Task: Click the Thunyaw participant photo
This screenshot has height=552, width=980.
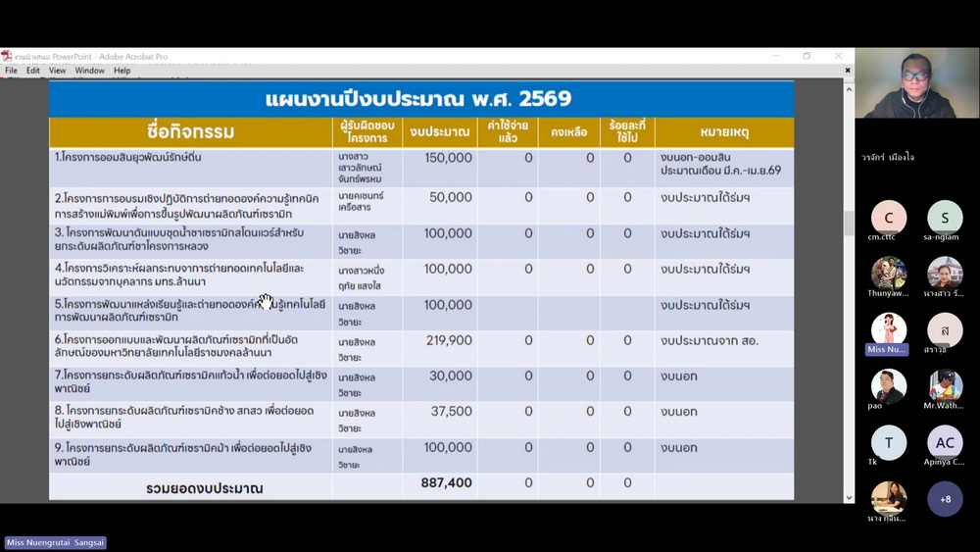Action: (x=889, y=274)
